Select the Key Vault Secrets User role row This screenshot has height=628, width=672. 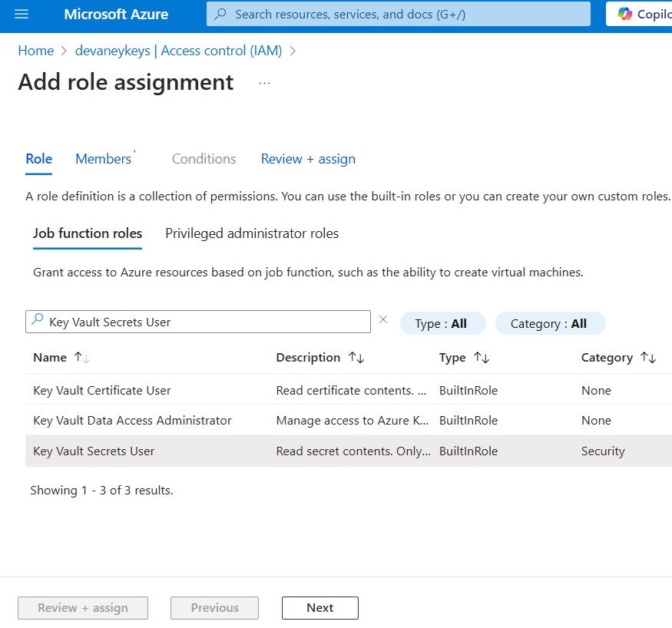(349, 451)
